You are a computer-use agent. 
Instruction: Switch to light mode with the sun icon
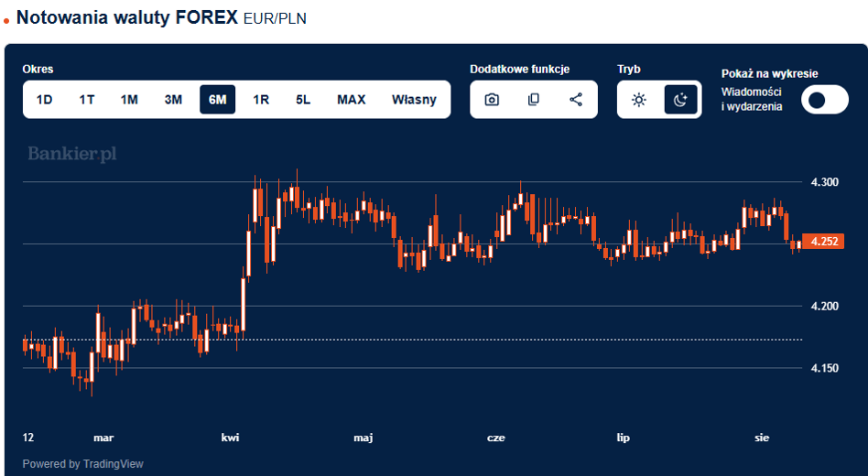pyautogui.click(x=639, y=100)
